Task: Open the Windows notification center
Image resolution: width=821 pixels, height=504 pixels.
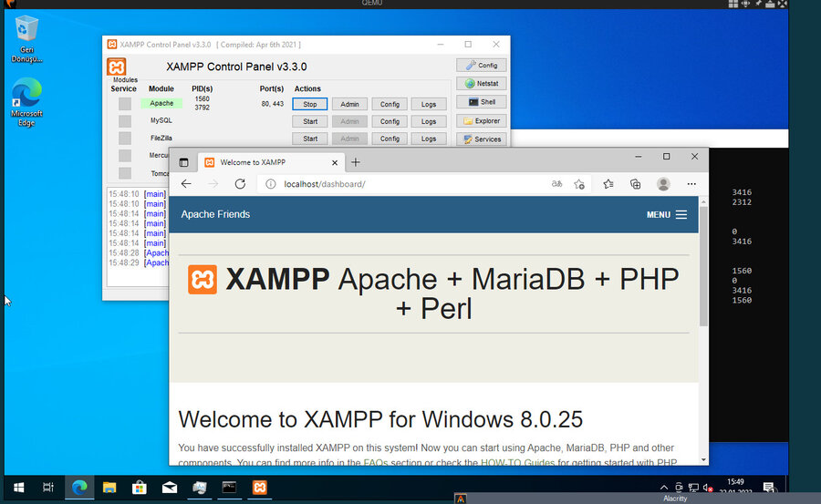Action: tap(769, 488)
